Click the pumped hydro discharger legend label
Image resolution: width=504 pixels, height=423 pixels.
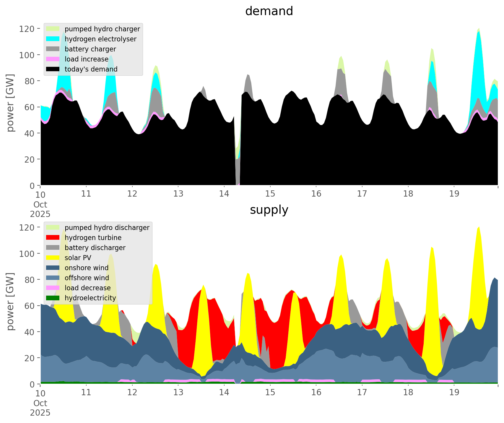pos(107,228)
